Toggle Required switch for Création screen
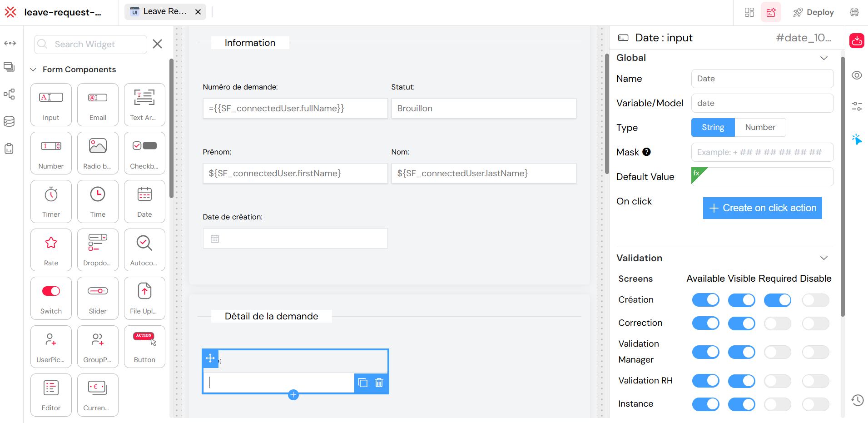 click(x=777, y=300)
